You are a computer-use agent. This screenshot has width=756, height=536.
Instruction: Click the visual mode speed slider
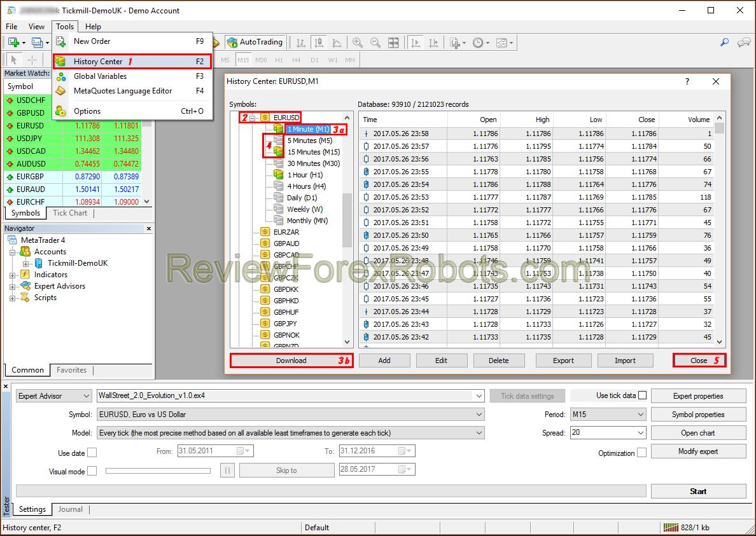coord(158,471)
